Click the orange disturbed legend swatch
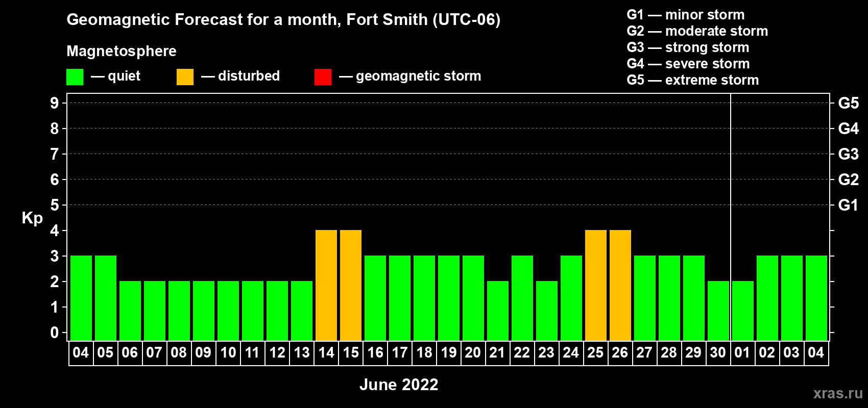This screenshot has width=868, height=408. (x=185, y=77)
